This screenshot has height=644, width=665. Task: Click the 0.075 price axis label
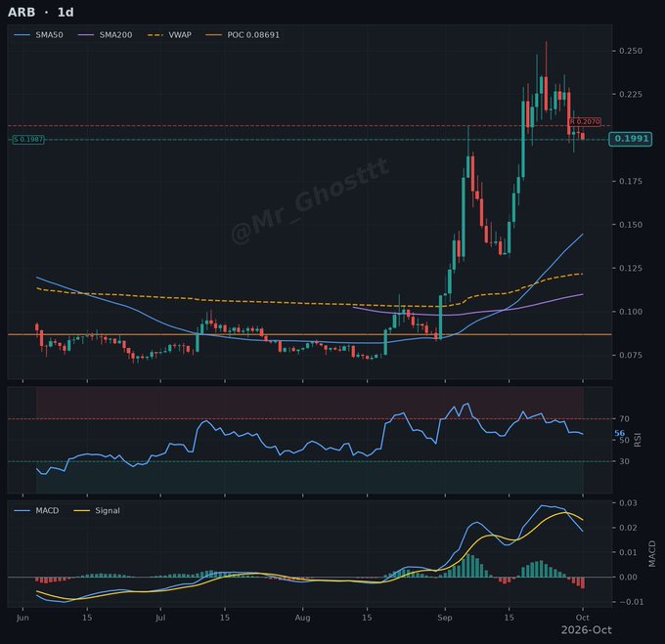tap(631, 355)
